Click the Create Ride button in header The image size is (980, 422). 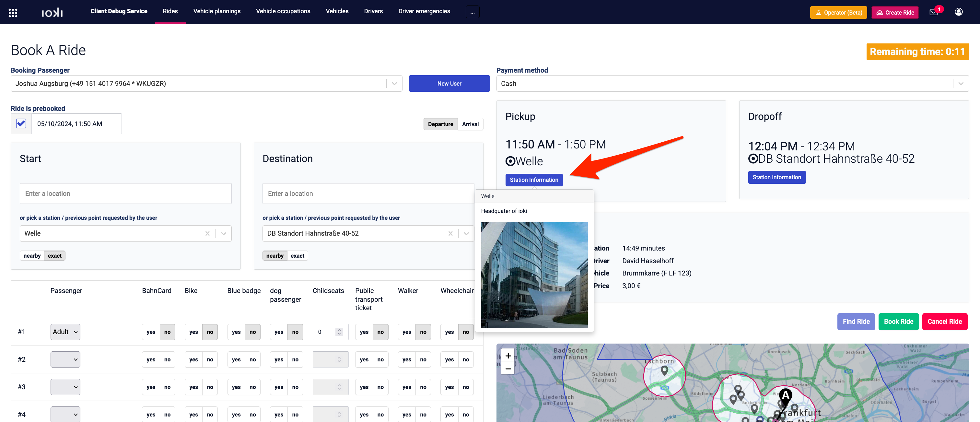[895, 13]
